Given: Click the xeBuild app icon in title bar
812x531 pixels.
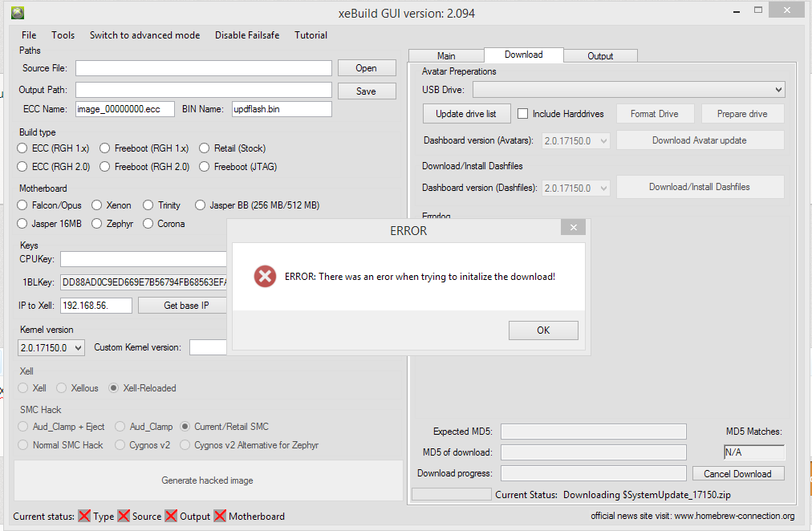Looking at the screenshot, I should coord(18,13).
